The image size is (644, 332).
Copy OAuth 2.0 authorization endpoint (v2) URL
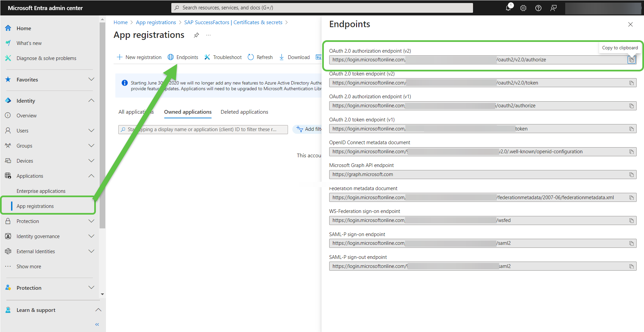click(631, 60)
